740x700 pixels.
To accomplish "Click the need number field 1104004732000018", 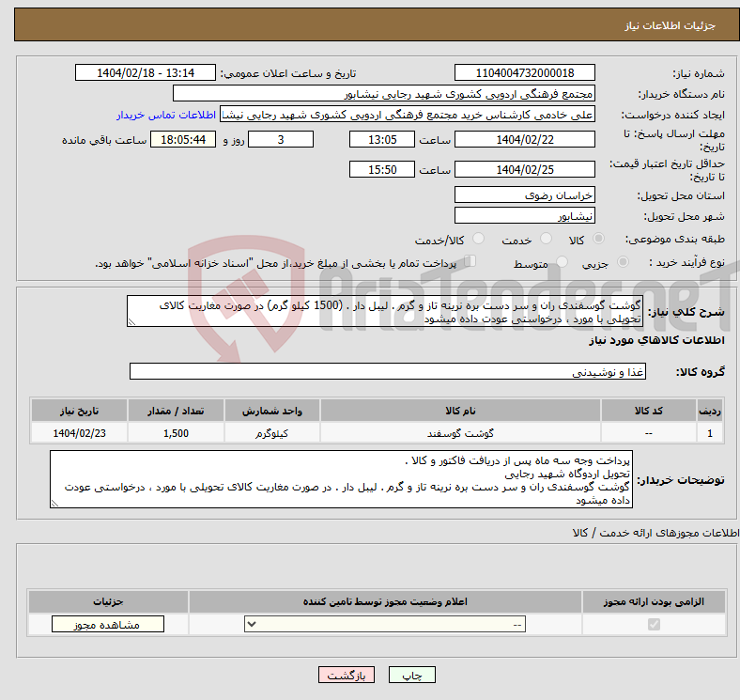I will [524, 72].
